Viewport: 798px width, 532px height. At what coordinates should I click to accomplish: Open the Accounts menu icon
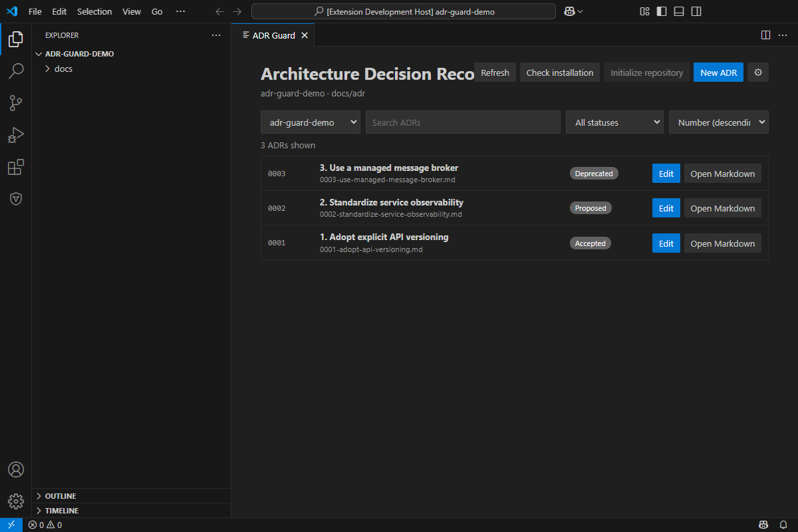pyautogui.click(x=16, y=469)
